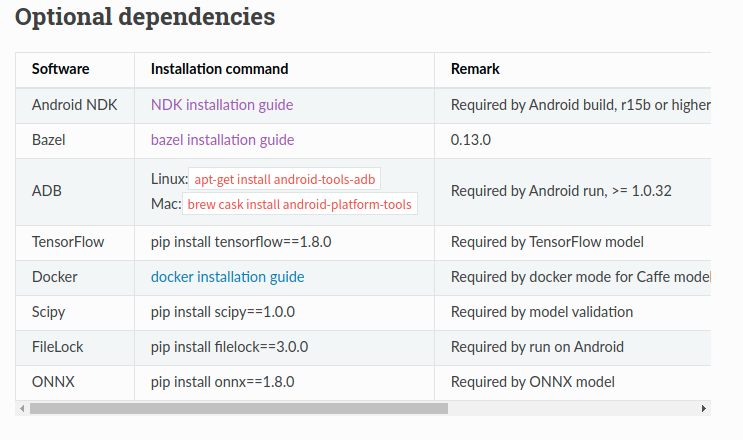Image resolution: width=743 pixels, height=440 pixels.
Task: Click the Required by ONNX model remark
Action: (532, 381)
